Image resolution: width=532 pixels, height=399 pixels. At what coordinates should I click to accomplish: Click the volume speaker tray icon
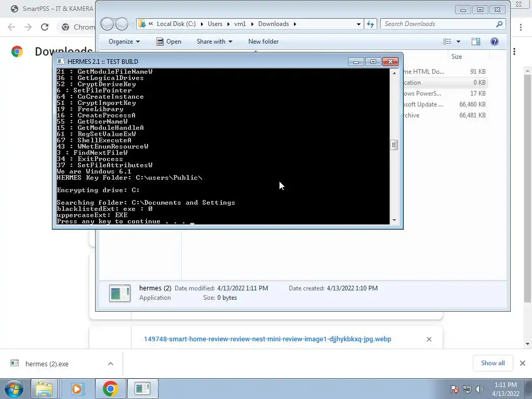coord(480,389)
